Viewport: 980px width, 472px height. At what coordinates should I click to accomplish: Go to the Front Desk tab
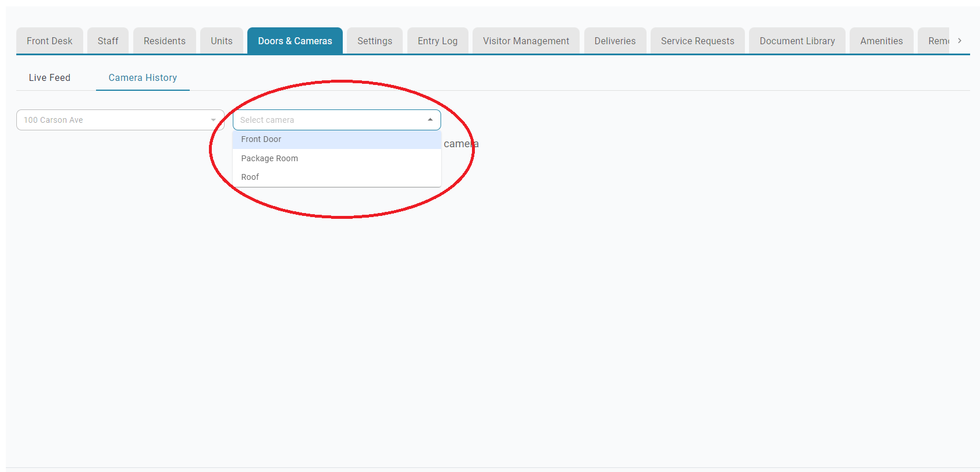coord(49,41)
